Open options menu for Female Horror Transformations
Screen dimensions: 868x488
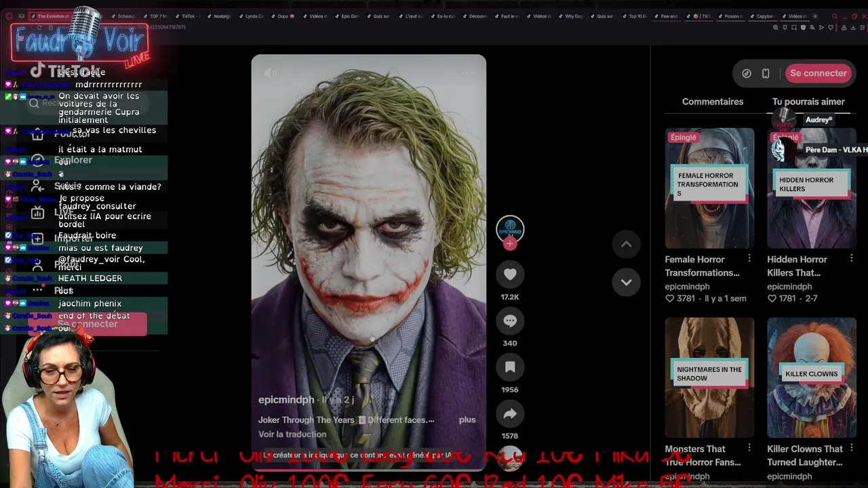point(749,259)
